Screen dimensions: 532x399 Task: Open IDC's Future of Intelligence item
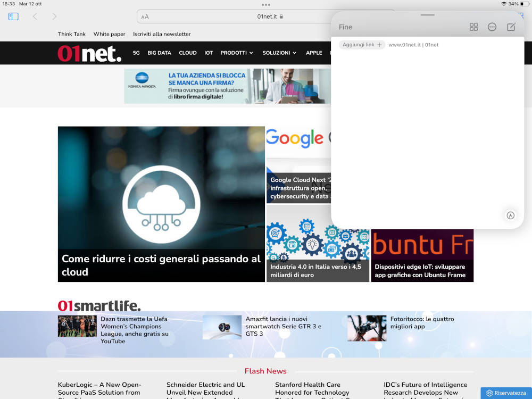[x=426, y=390]
